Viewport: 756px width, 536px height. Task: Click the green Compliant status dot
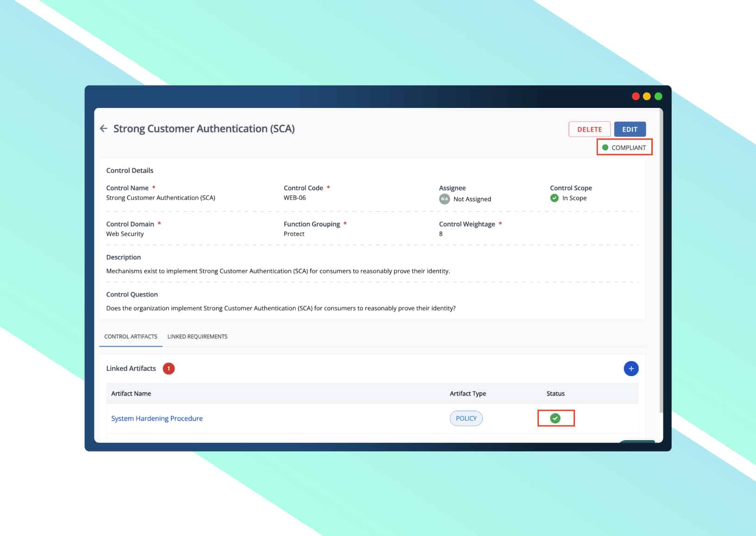605,147
